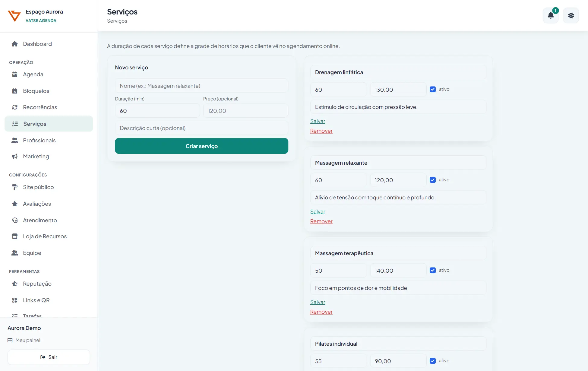Click the Profissionais people icon

coord(15,140)
